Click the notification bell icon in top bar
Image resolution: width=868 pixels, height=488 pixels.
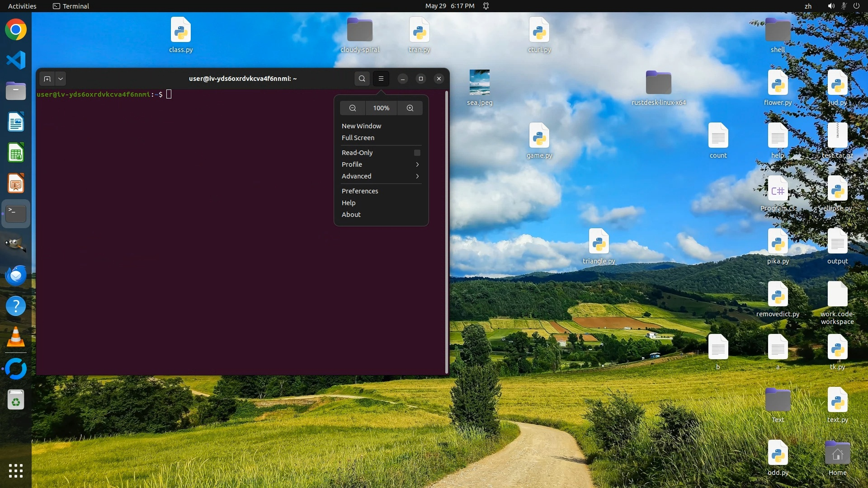(486, 6)
